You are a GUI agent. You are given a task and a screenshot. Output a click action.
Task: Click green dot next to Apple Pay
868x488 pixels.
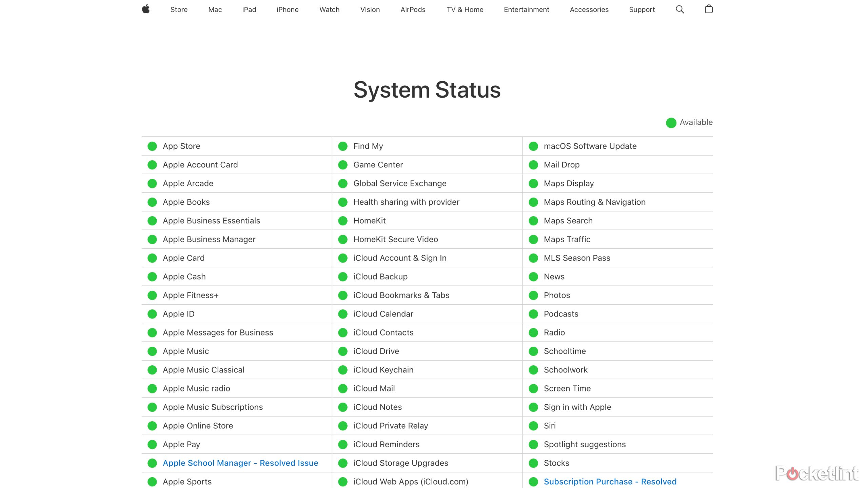152,444
